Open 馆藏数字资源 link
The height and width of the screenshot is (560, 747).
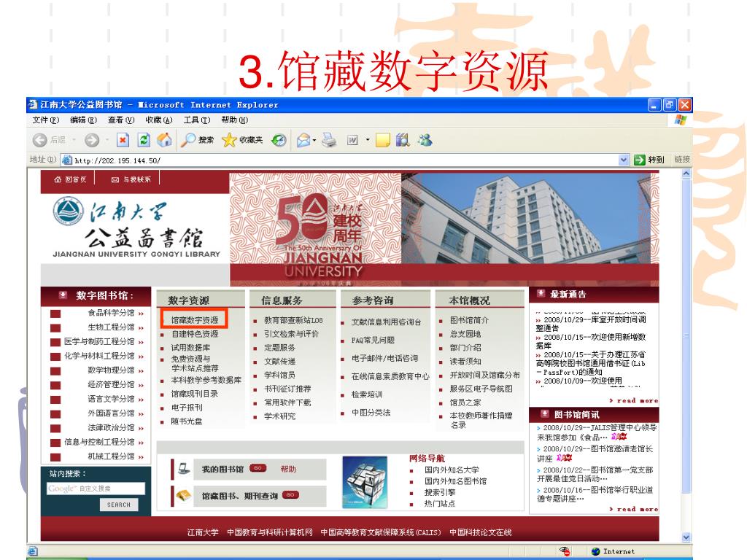click(x=194, y=320)
